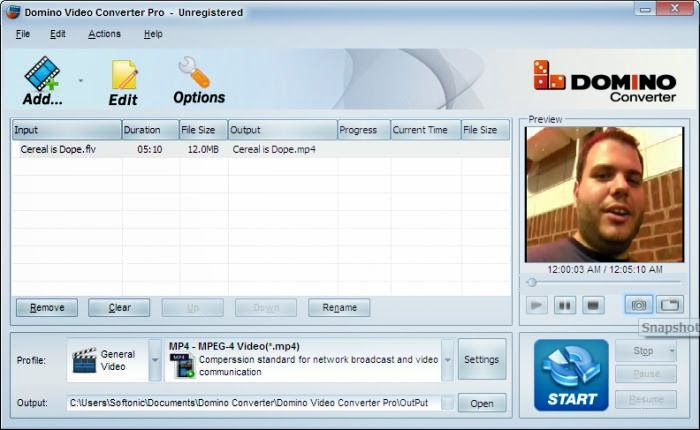Click the MP4 format icon
This screenshot has height=430, width=700.
pyautogui.click(x=182, y=366)
